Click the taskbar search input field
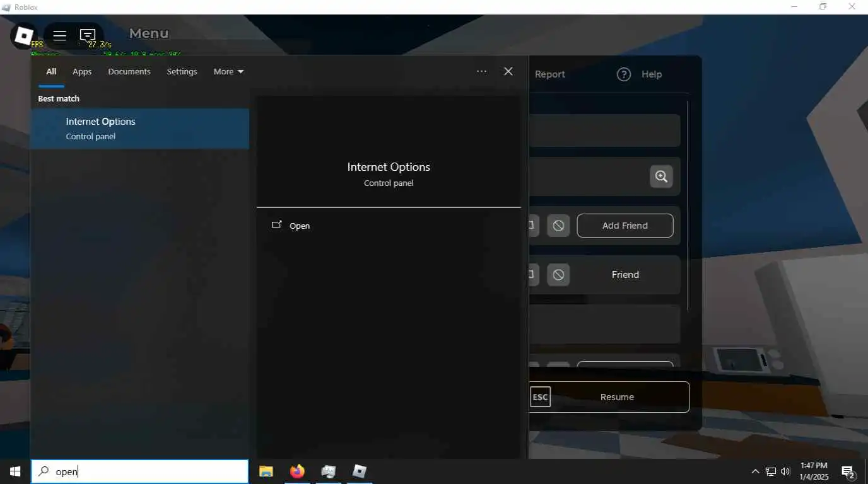The height and width of the screenshot is (484, 868). point(140,471)
